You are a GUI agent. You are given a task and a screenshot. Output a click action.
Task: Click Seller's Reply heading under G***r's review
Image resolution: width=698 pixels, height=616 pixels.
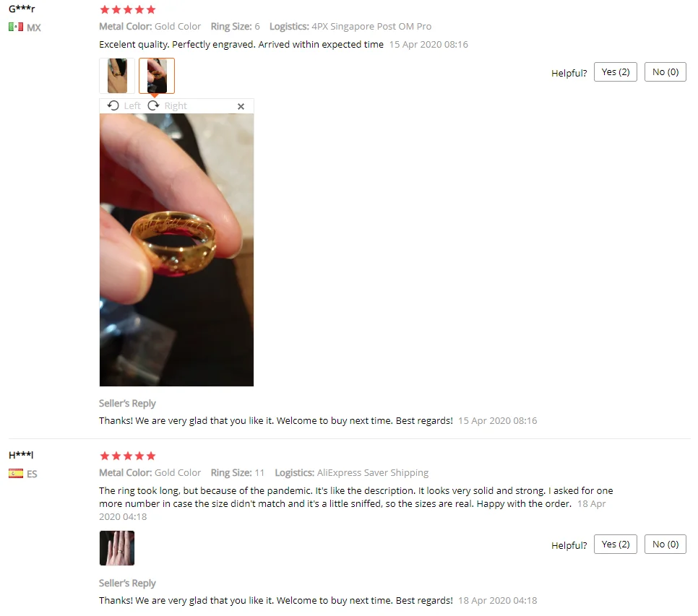pos(127,404)
